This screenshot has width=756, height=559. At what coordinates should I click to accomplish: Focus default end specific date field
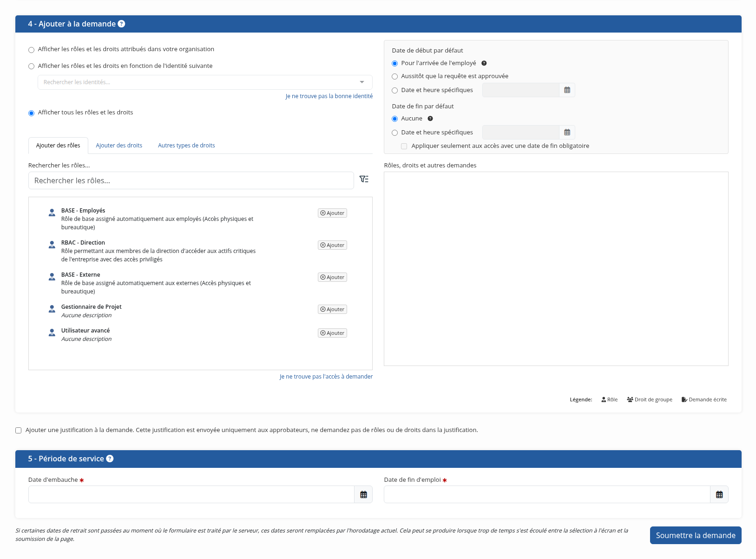521,133
